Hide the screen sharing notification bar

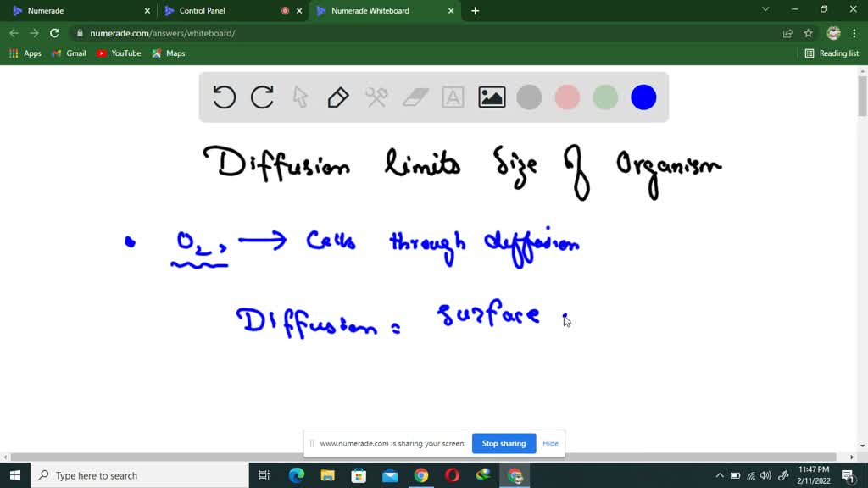click(550, 443)
